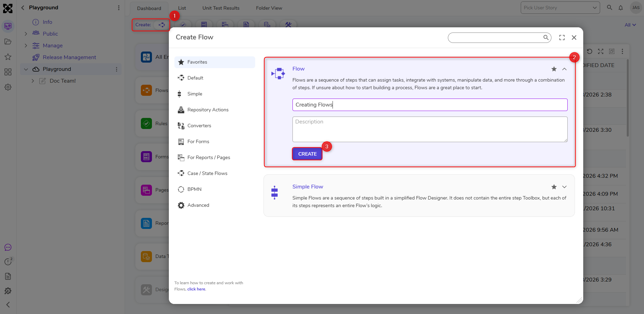Viewport: 644px width, 314px height.
Task: Collapse the Flow card chevron
Action: tap(564, 69)
